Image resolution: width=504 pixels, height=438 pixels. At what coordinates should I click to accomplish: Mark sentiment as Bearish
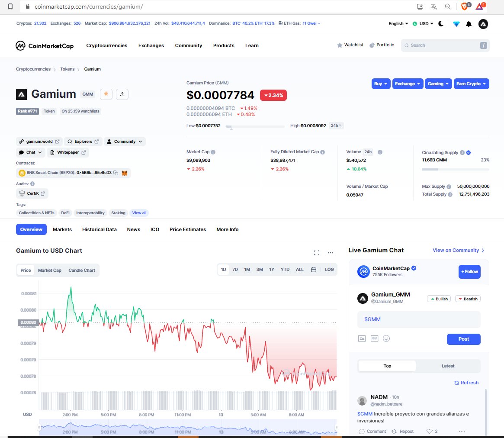click(x=468, y=299)
